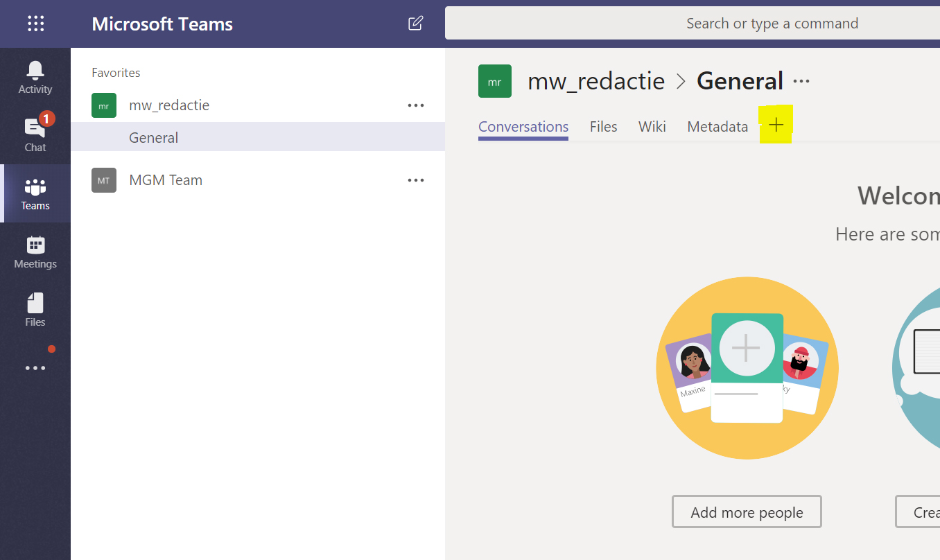Viewport: 940px width, 560px height.
Task: Open Files in the left rail
Action: pyautogui.click(x=35, y=310)
